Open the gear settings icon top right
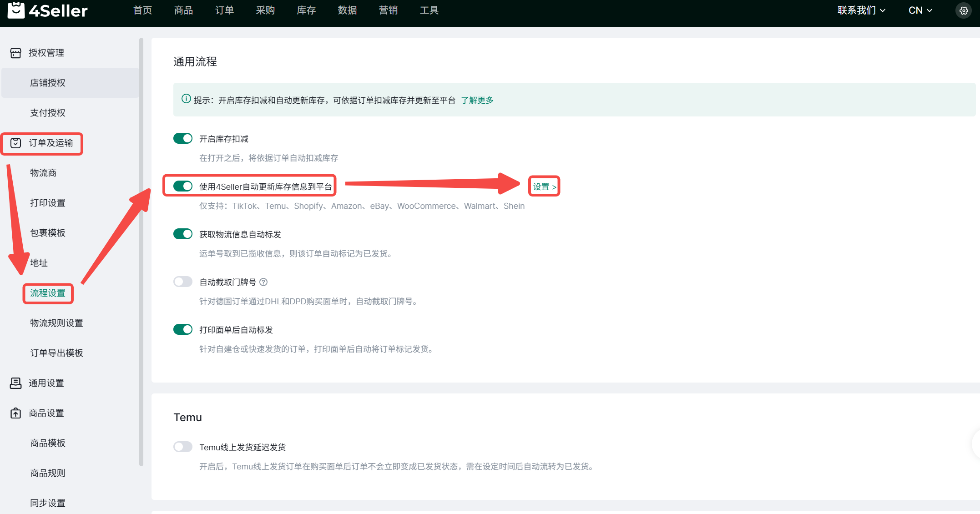The height and width of the screenshot is (514, 980). 963,10
